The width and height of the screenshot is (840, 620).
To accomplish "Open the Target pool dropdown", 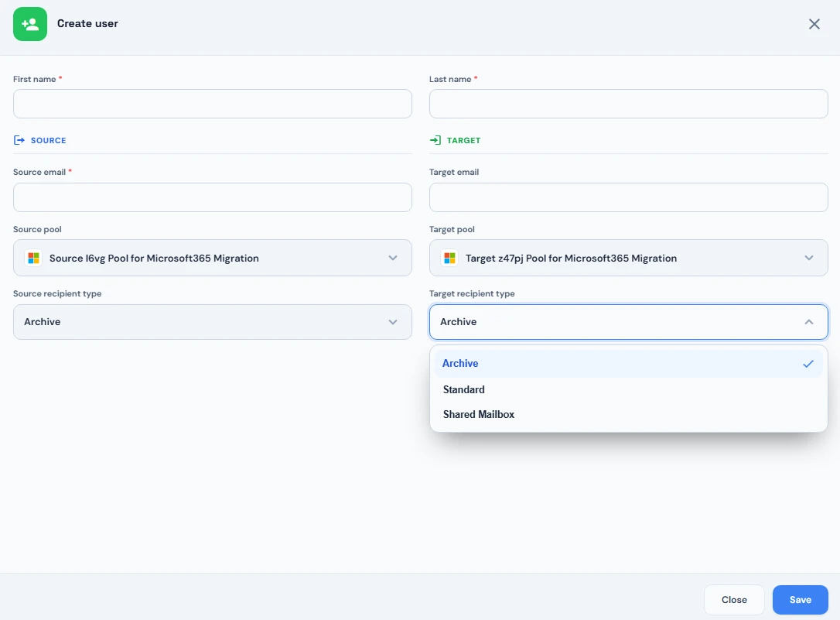I will point(628,259).
